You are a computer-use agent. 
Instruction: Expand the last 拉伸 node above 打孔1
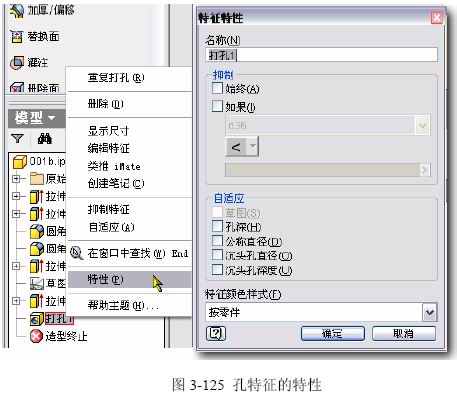tap(16, 301)
